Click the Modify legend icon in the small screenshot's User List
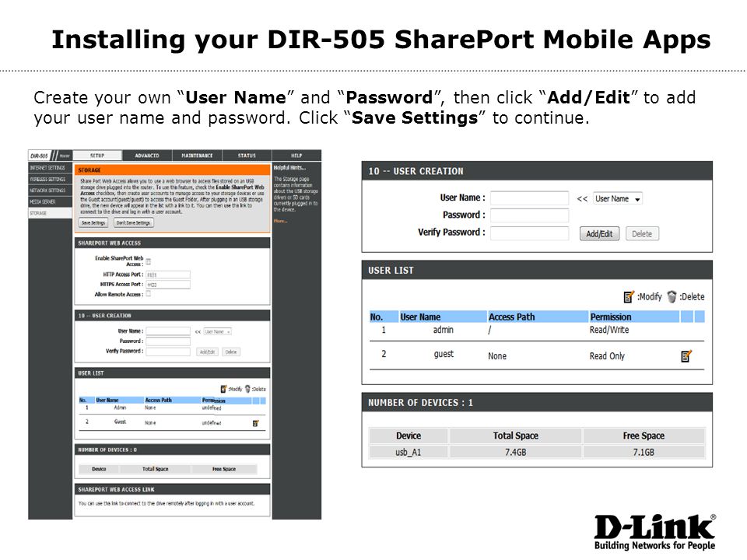This screenshot has height=560, width=747. 223,389
